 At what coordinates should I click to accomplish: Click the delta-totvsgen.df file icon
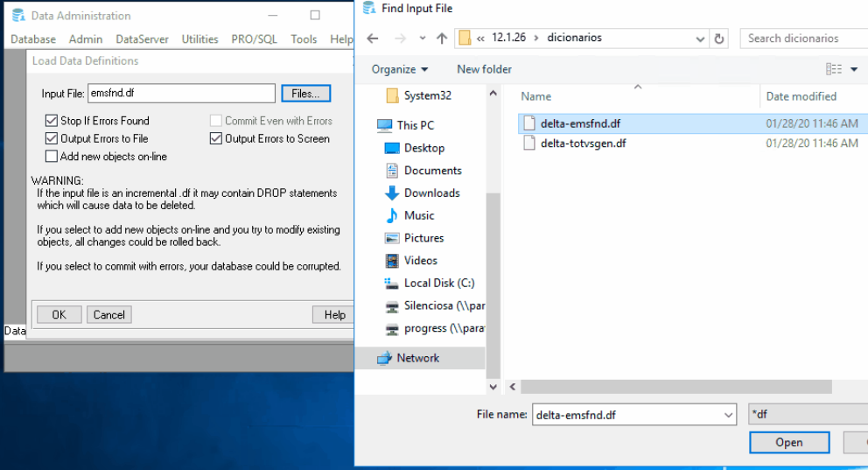click(529, 144)
